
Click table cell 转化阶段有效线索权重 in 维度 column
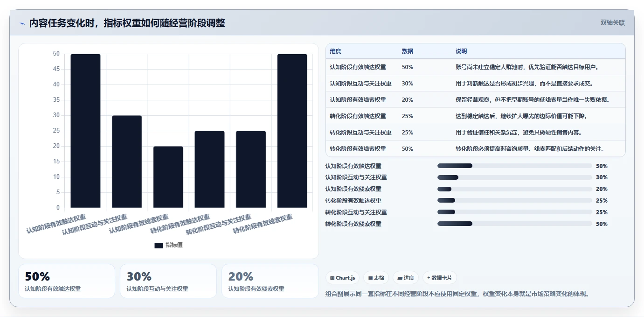pos(358,149)
